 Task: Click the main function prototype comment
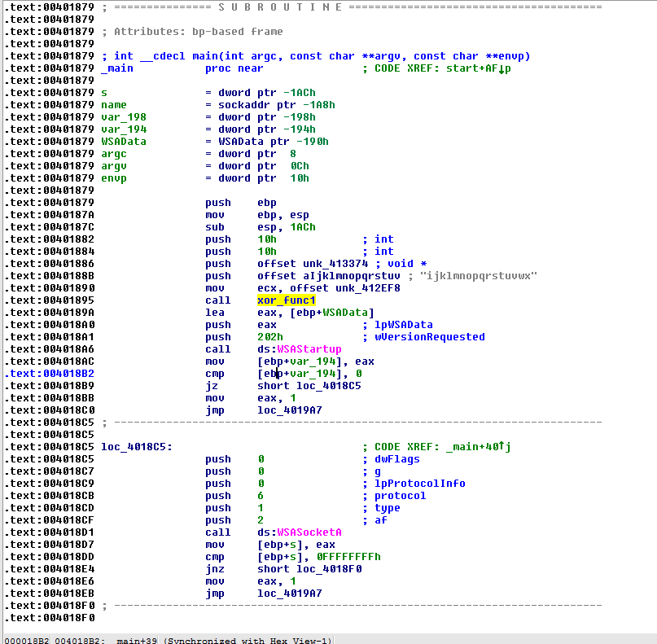tap(316, 56)
